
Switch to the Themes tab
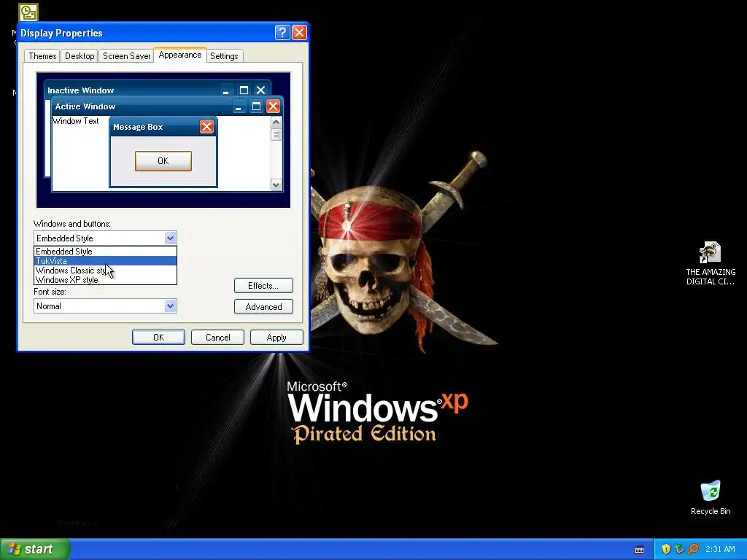coord(42,56)
